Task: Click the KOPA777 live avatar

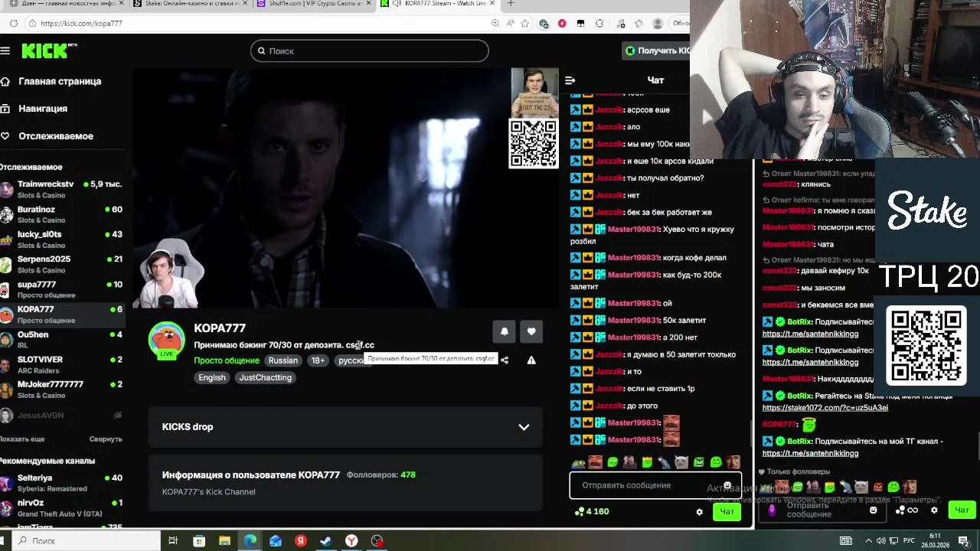Action: tap(166, 341)
